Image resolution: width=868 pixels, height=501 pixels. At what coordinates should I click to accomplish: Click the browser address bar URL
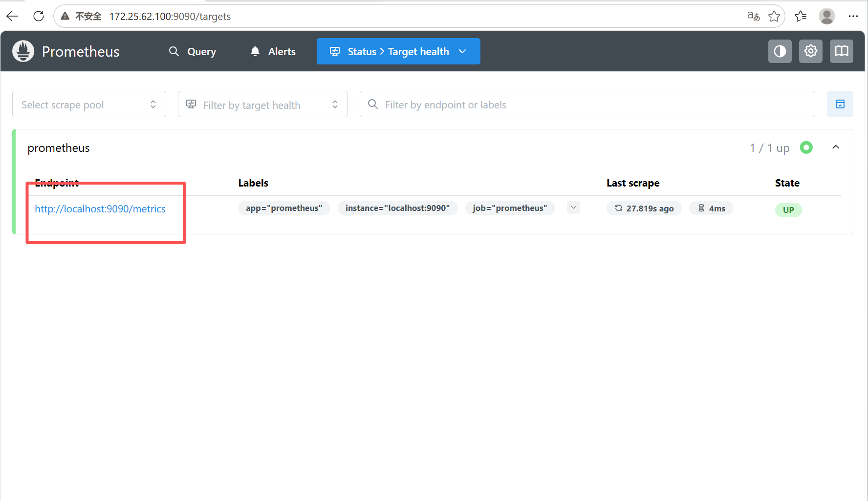(x=170, y=17)
